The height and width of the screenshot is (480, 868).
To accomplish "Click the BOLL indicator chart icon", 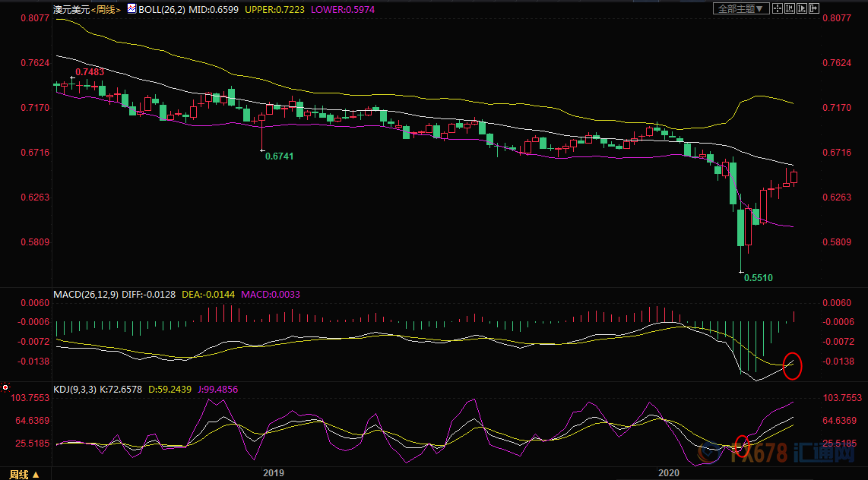I will [131, 9].
